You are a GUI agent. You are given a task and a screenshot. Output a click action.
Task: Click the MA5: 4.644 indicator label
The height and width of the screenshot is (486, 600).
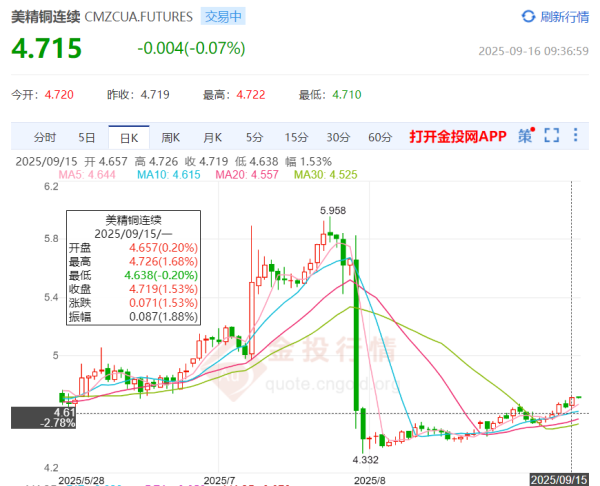coord(87,175)
